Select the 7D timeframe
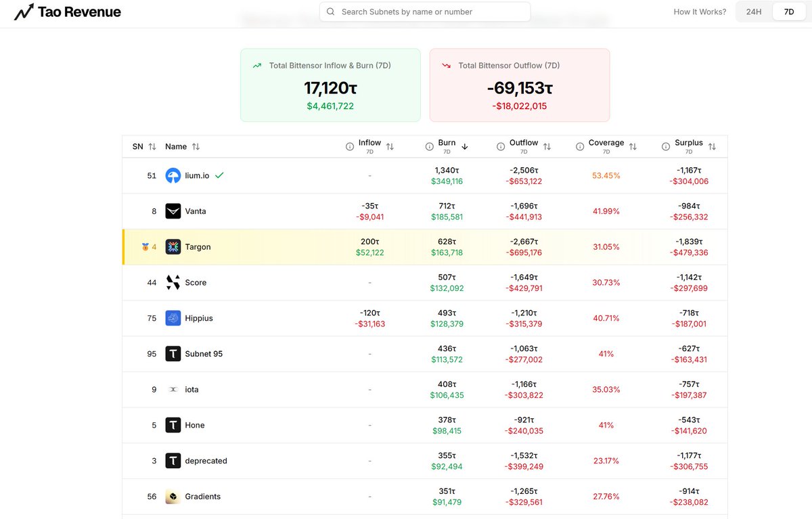This screenshot has height=519, width=812. coord(789,12)
